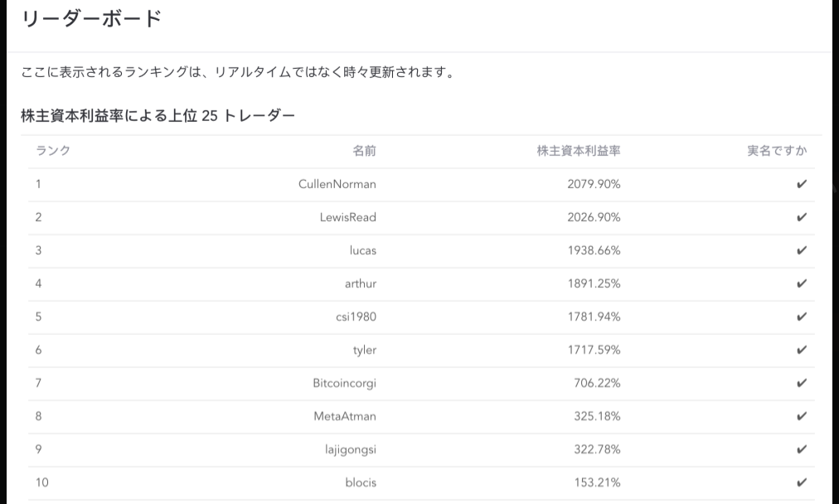Click the 株主資本利益率 column header
Viewport: 839px width, 504px height.
click(579, 151)
